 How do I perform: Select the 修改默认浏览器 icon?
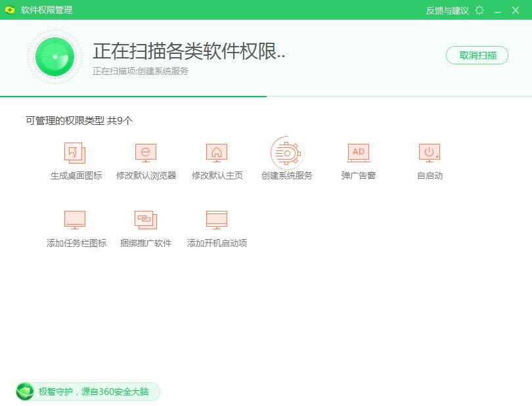146,153
